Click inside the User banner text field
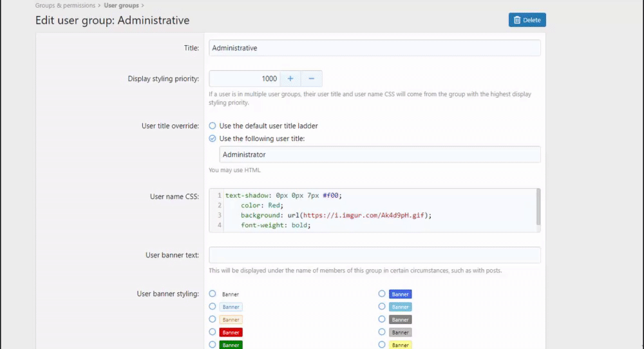This screenshot has height=349, width=644. point(375,255)
